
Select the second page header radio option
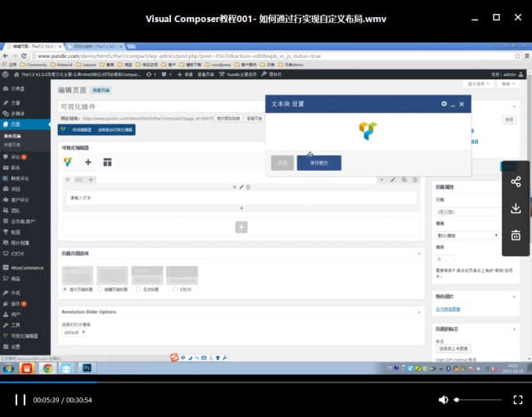(x=100, y=289)
